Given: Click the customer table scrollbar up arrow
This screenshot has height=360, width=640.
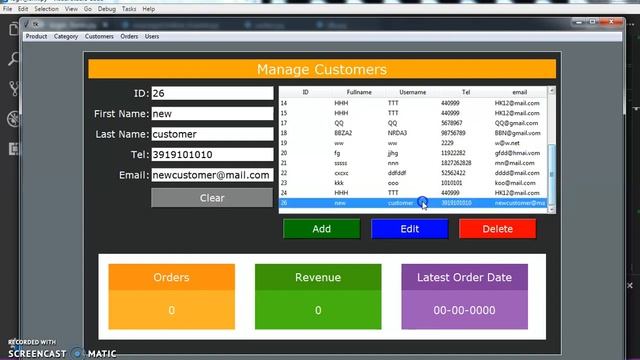Looking at the screenshot, I should pos(551,90).
